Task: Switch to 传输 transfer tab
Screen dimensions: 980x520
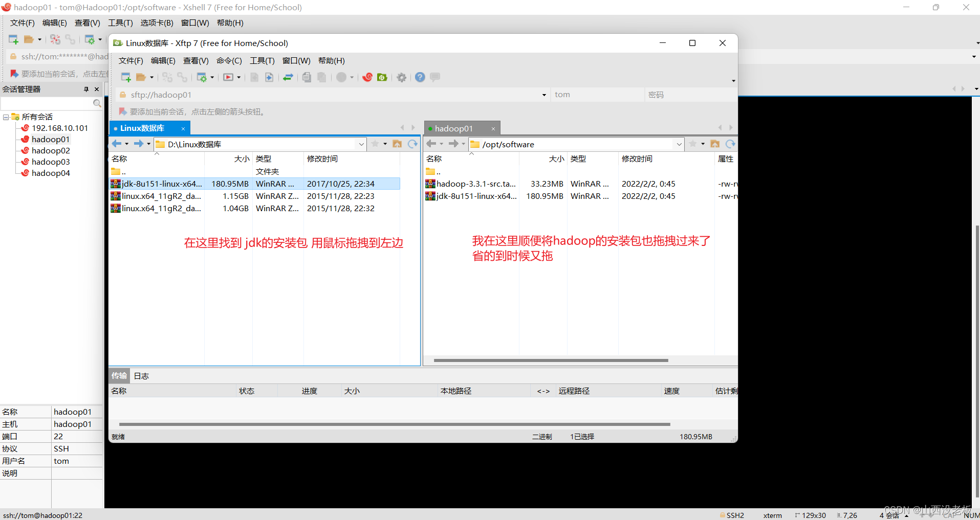Action: click(119, 376)
